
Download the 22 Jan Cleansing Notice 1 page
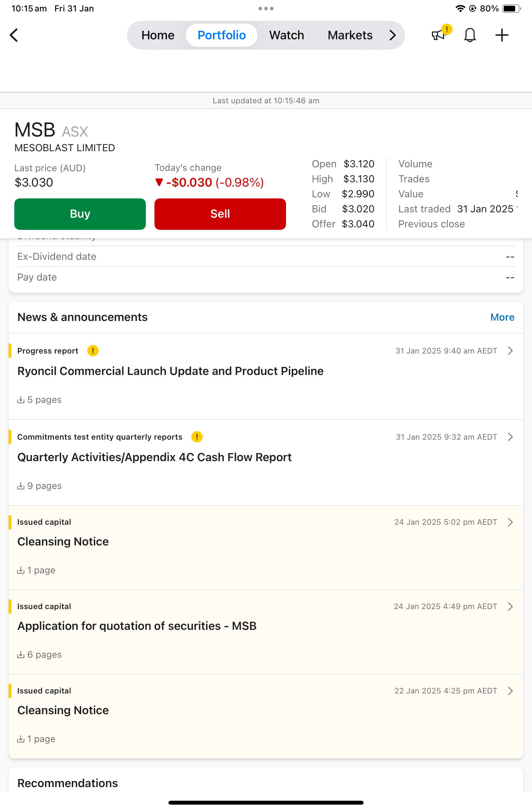(x=36, y=739)
